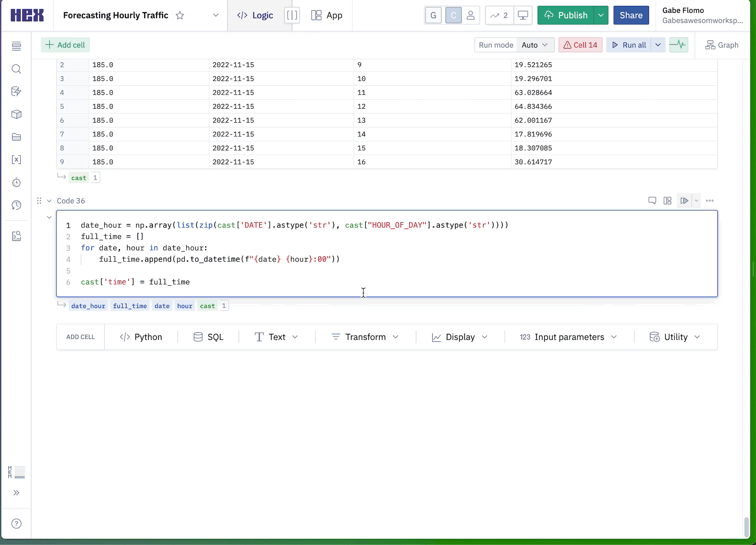Expand the Publish button dropdown arrow
The height and width of the screenshot is (545, 756).
(x=601, y=16)
